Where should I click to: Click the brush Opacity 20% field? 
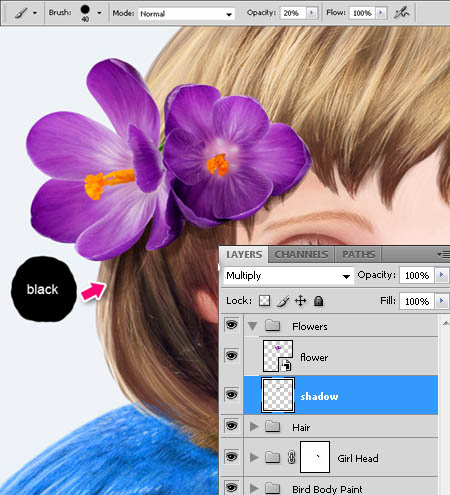pos(293,13)
